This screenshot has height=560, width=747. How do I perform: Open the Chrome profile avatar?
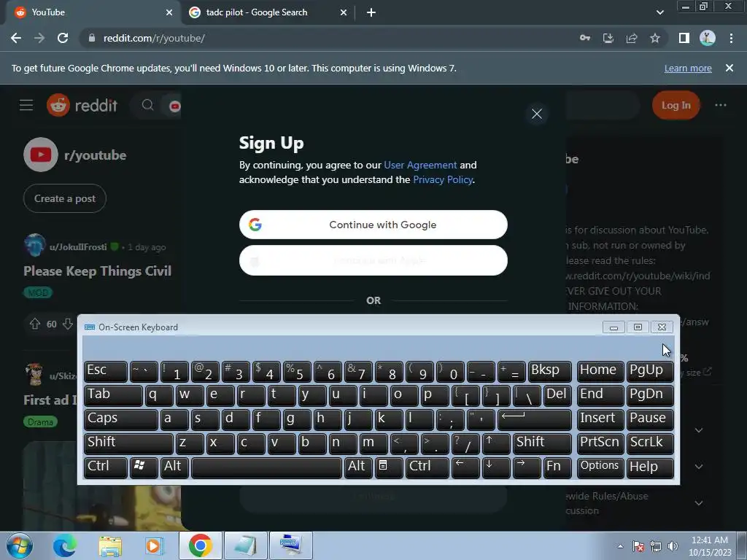(x=708, y=38)
